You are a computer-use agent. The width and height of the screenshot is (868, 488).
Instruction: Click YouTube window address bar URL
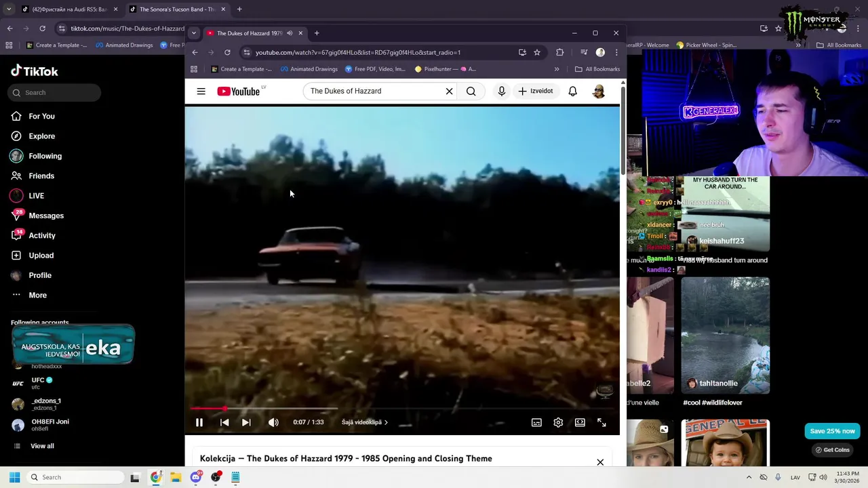pyautogui.click(x=357, y=52)
